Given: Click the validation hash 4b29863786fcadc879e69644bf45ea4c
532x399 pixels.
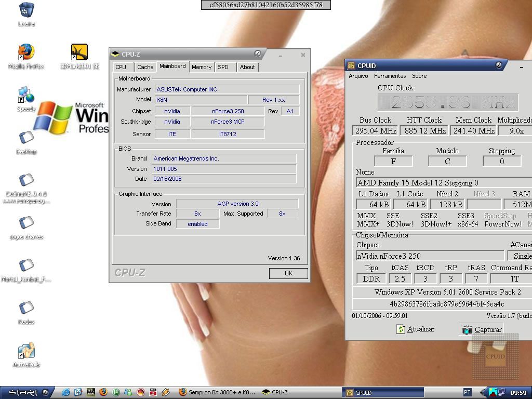Looking at the screenshot, I should (x=447, y=303).
